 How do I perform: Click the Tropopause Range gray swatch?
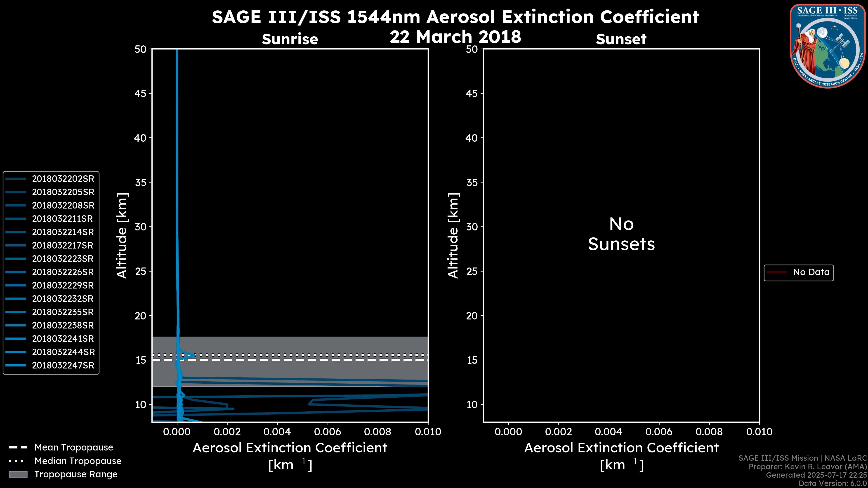coord(18,474)
